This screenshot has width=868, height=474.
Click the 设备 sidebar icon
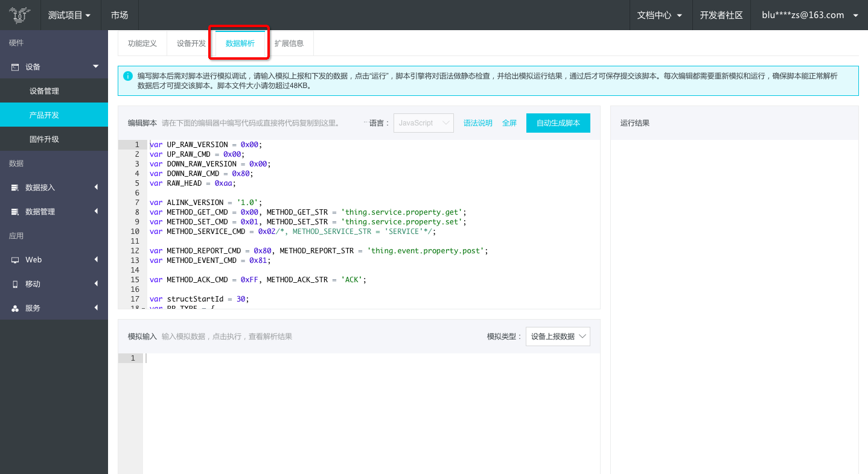point(15,67)
